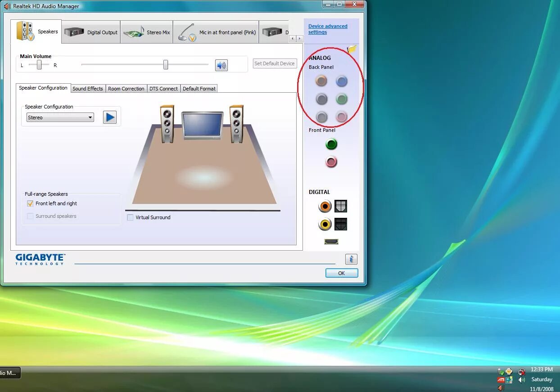The image size is (560, 392).
Task: Play the speaker test with blue arrow button
Action: point(109,117)
